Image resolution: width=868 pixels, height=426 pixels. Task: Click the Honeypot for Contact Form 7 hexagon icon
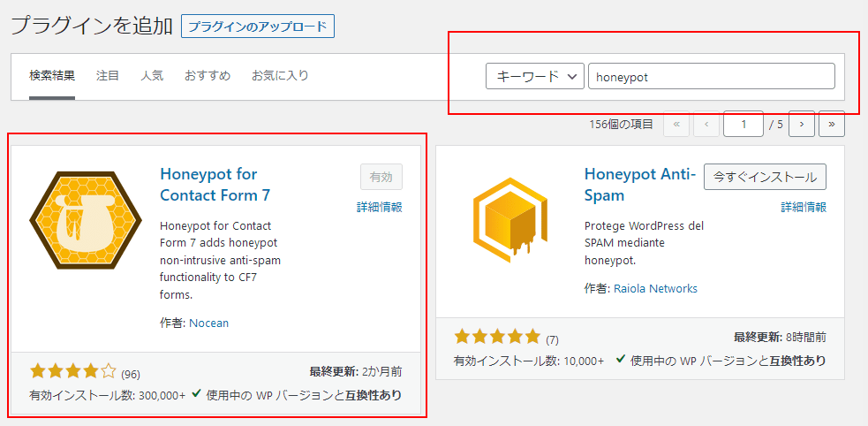pyautogui.click(x=86, y=220)
